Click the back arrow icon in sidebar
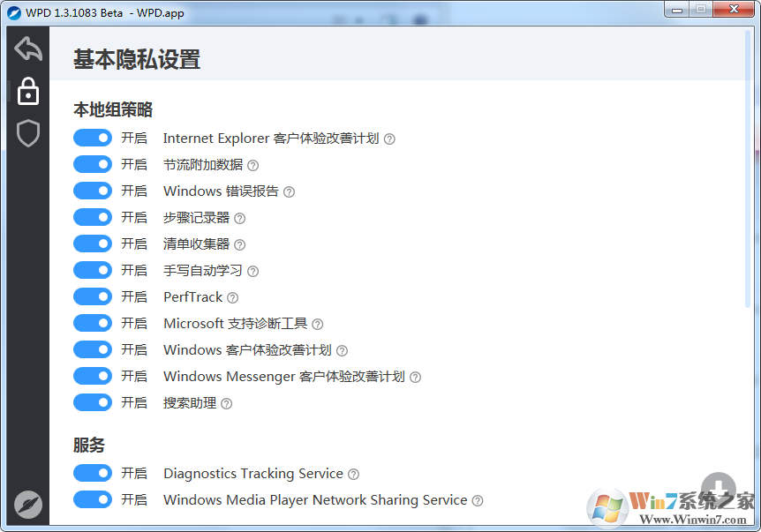 click(28, 49)
